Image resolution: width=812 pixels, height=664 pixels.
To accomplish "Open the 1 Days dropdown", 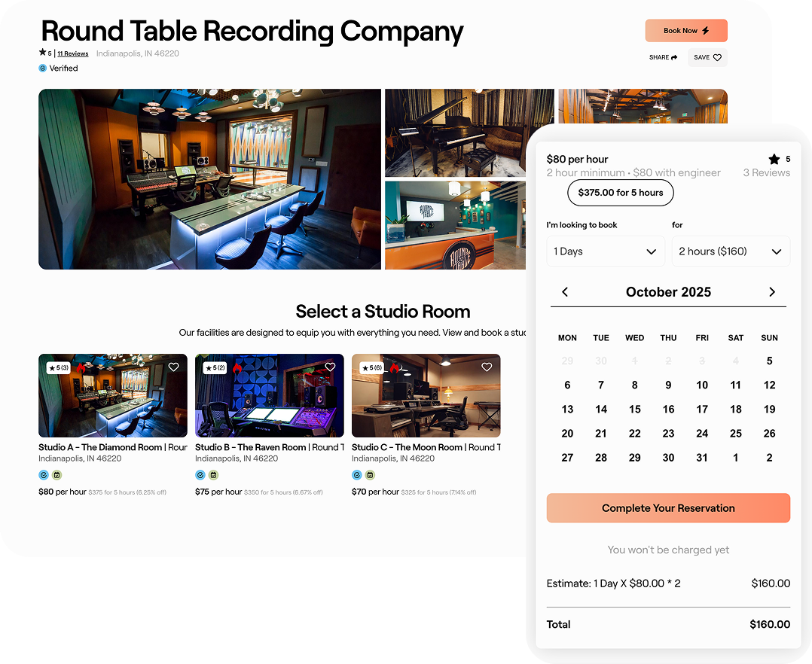I will 606,251.
